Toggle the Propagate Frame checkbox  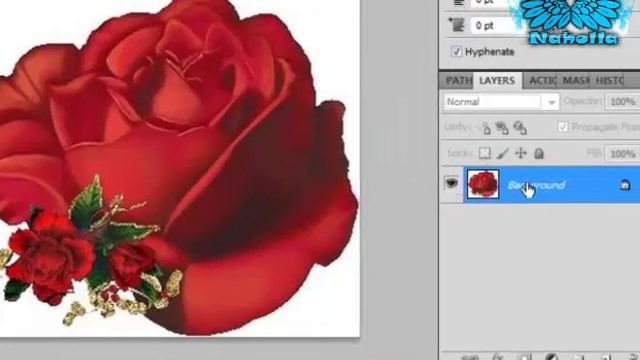pos(563,127)
